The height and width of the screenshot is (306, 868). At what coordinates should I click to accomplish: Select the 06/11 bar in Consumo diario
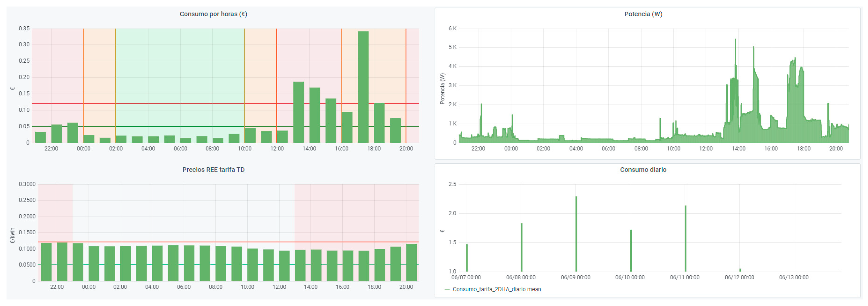coord(685,239)
